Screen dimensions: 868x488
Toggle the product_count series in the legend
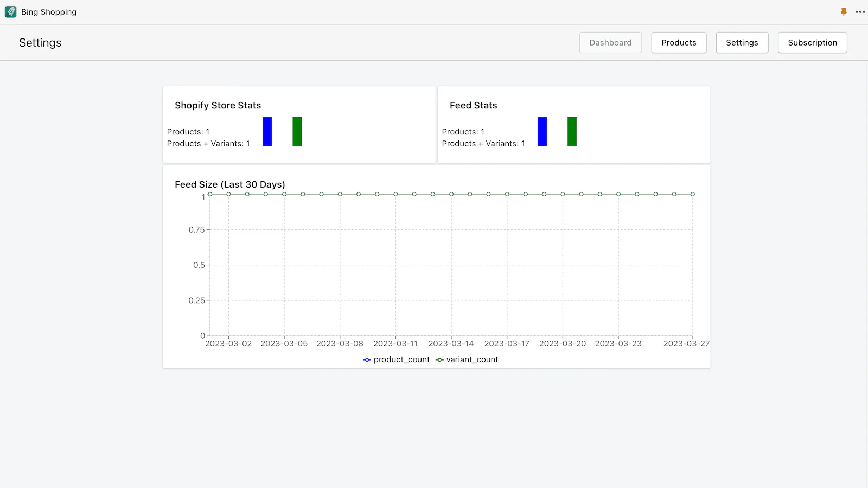pos(401,359)
